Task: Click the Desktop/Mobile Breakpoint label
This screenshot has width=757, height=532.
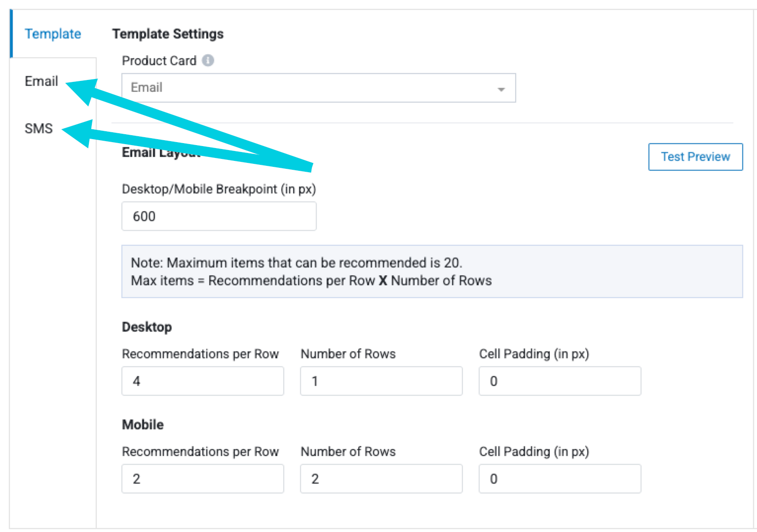Action: 219,189
